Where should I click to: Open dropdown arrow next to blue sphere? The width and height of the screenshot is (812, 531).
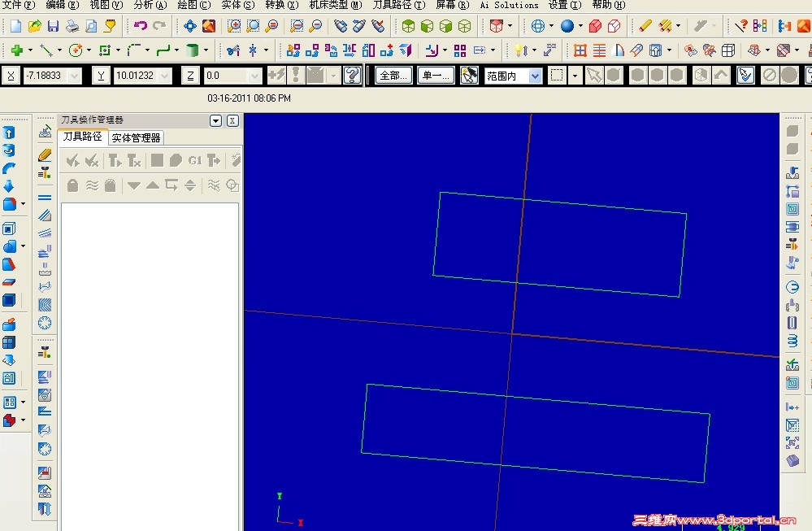point(580,25)
